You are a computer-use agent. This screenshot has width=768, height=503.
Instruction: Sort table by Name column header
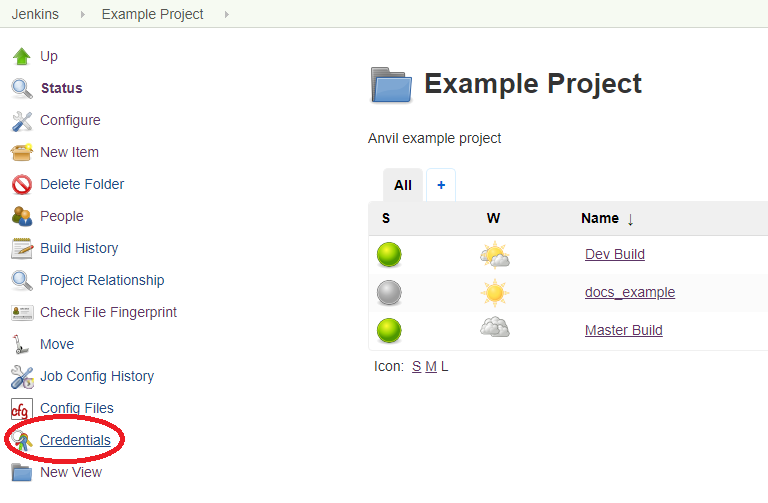[607, 218]
